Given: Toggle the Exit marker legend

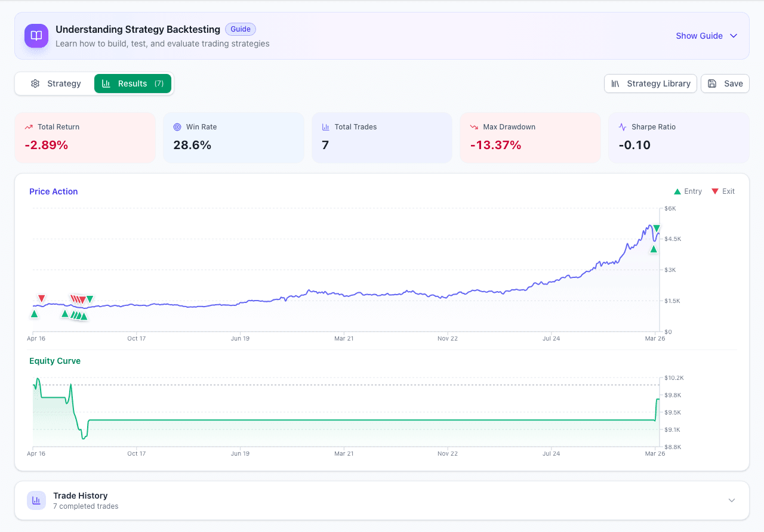Looking at the screenshot, I should click(723, 191).
